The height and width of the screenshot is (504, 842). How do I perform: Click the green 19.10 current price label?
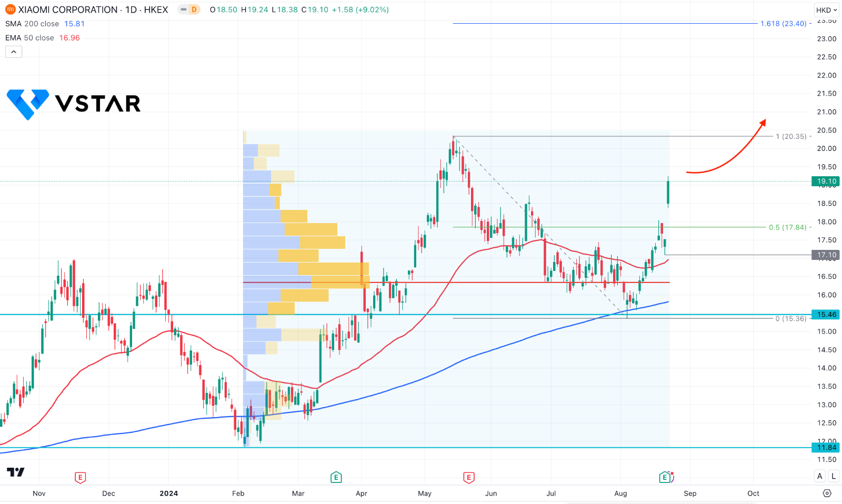pos(826,181)
